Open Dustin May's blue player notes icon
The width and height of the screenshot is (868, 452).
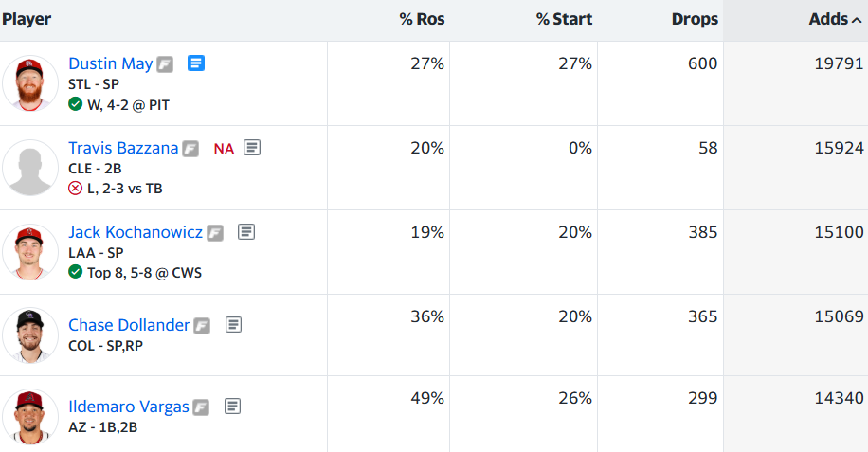[x=196, y=63]
